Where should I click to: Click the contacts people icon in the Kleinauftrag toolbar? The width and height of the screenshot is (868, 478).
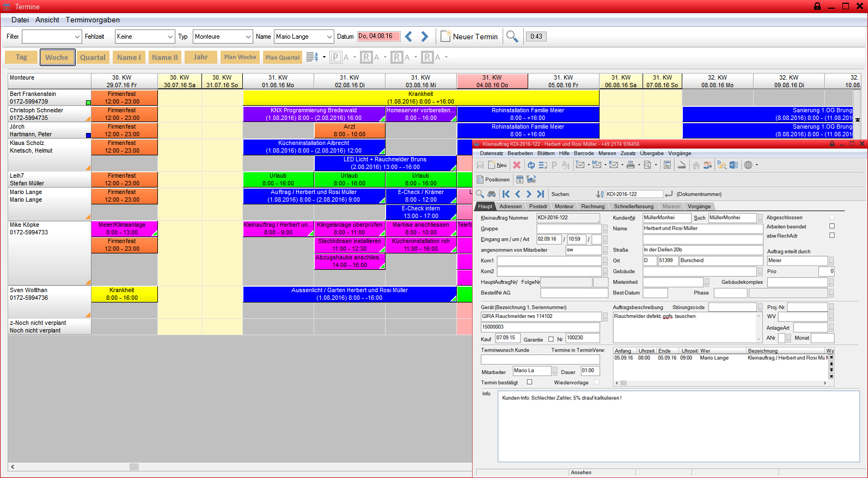click(707, 165)
